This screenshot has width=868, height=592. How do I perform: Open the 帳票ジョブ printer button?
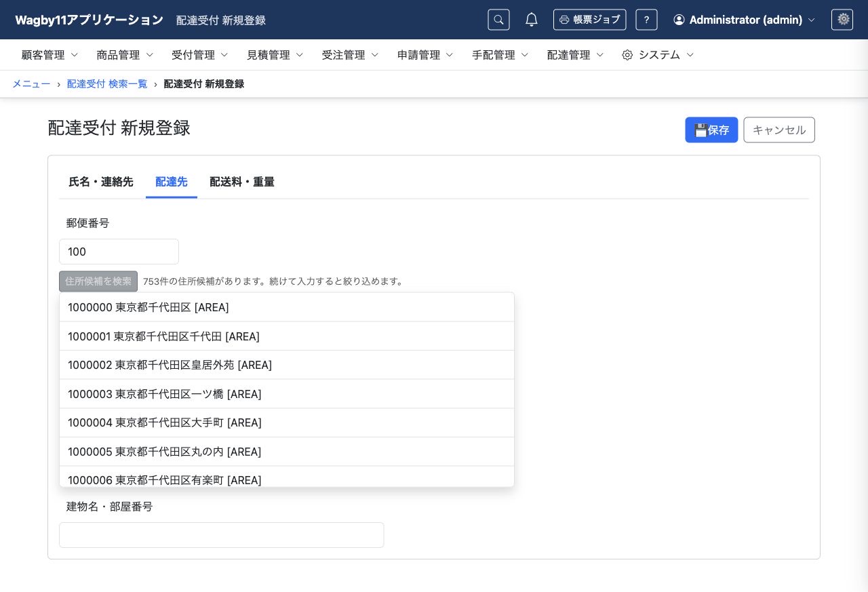click(x=589, y=20)
